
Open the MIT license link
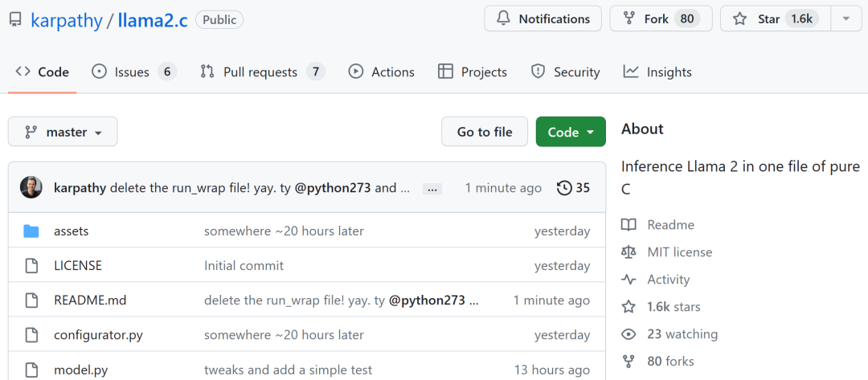point(679,252)
